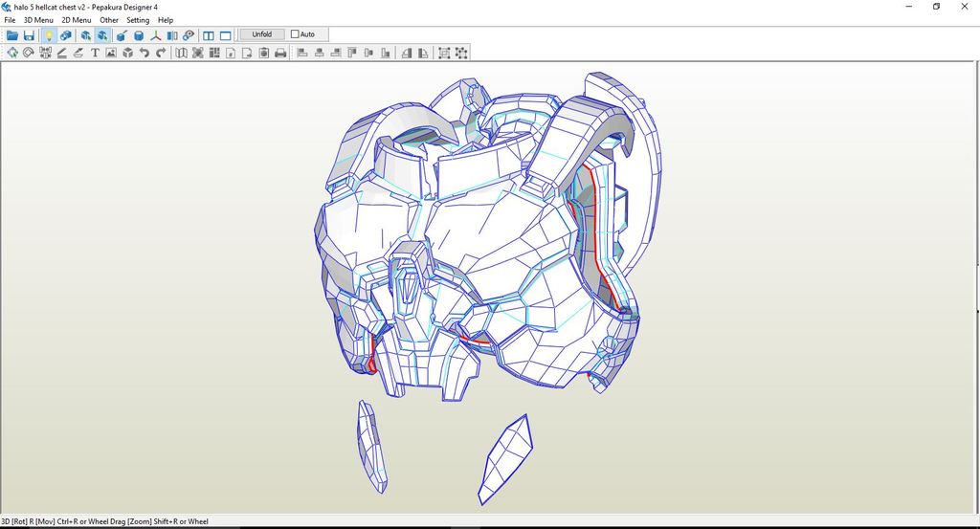Click the bounding box selection icon
The height and width of the screenshot is (529, 980).
coord(444,53)
